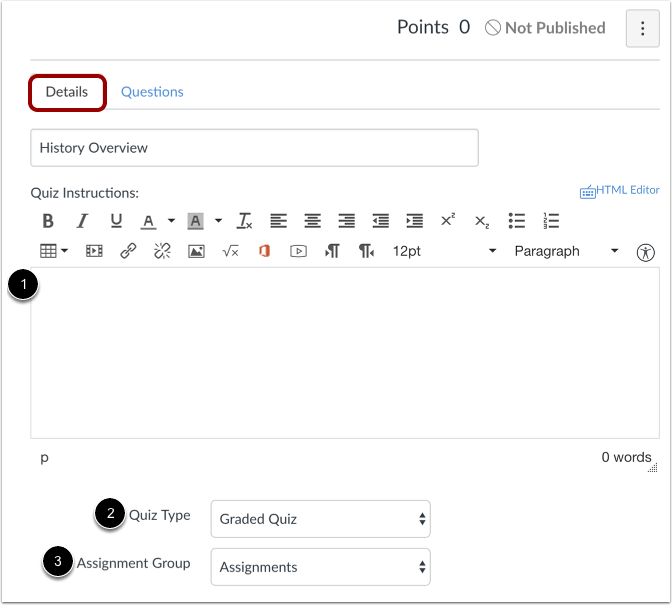The height and width of the screenshot is (605, 672).
Task: Open the text color dropdown arrow
Action: point(171,221)
